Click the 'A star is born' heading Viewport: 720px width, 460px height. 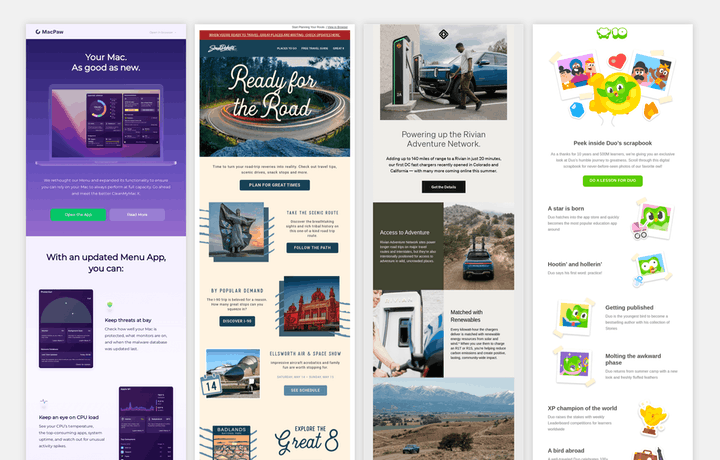tap(566, 208)
